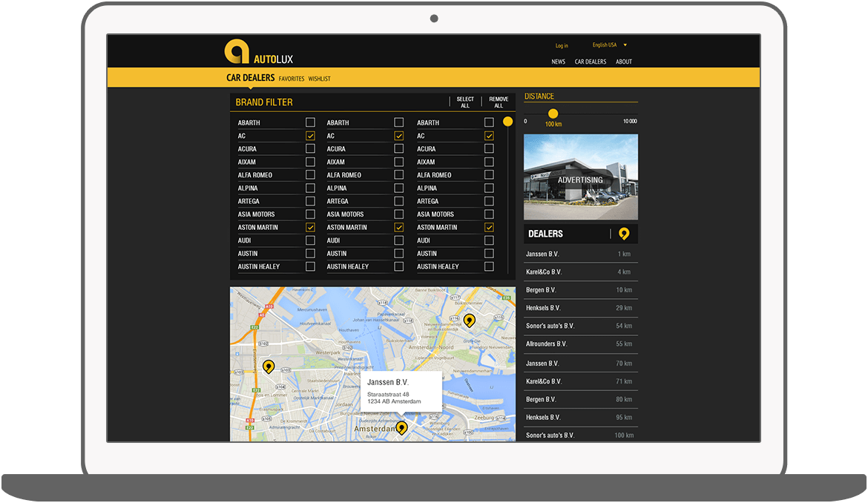The height and width of the screenshot is (503, 868).
Task: Select the map pin near Westerpark
Action: coord(269,367)
